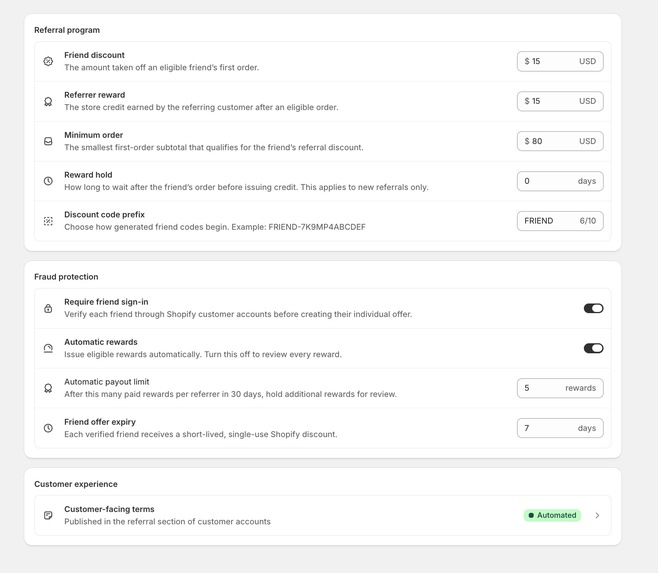The width and height of the screenshot is (658, 573).
Task: Click the Customer experience heading
Action: (x=76, y=484)
